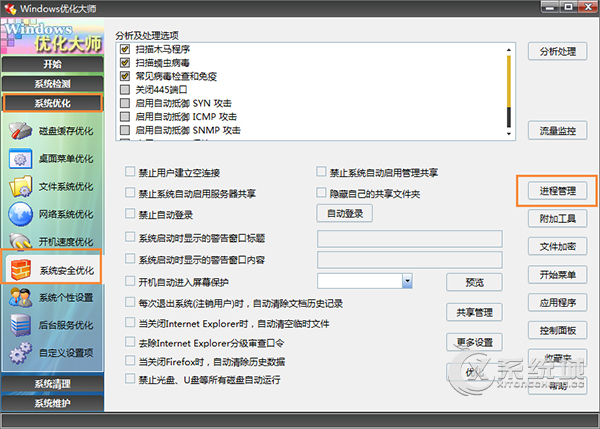This screenshot has height=429, width=600.
Task: Collapse the 系统优化 sidebar section
Action: click(x=52, y=103)
